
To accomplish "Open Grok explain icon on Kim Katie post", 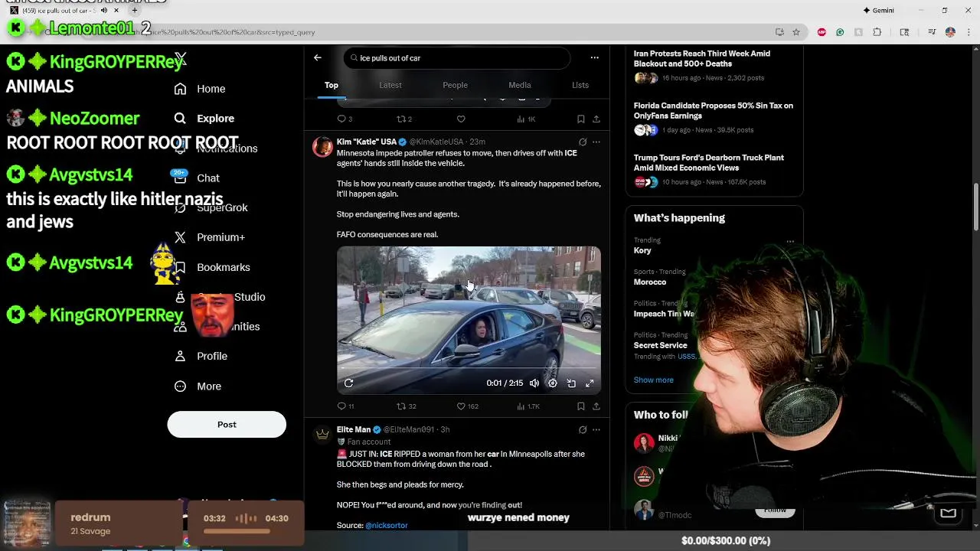I will click(x=583, y=142).
